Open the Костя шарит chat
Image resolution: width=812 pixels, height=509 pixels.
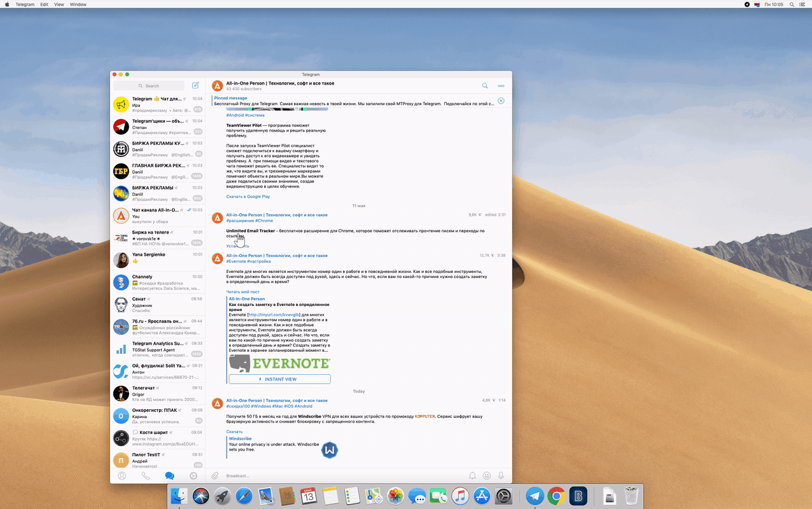point(158,438)
